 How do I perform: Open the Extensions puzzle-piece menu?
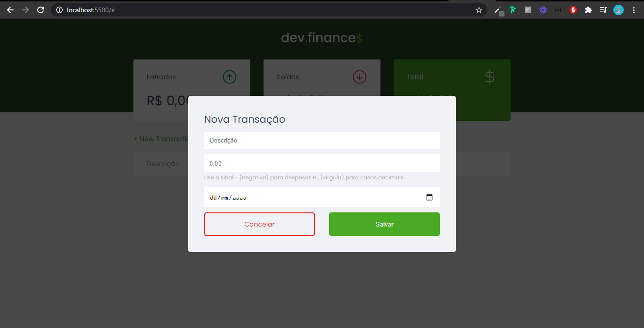588,10
